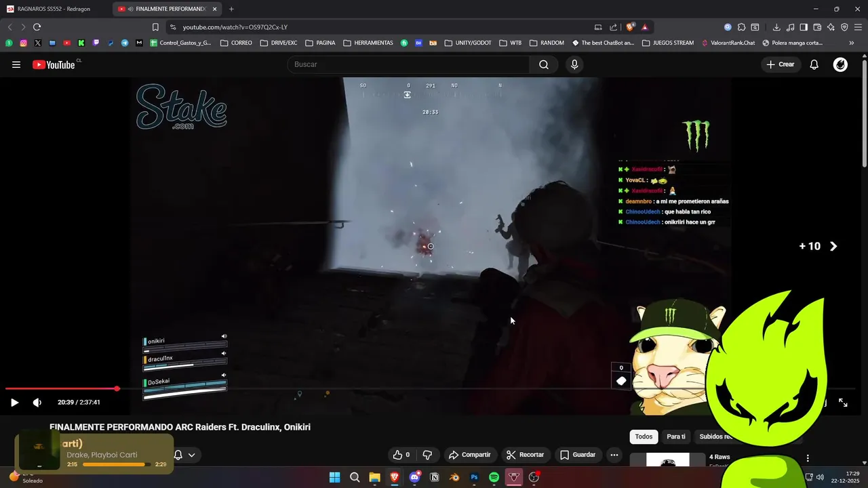Screen dimensions: 868x488
Task: Click the Crear button
Action: (x=781, y=64)
